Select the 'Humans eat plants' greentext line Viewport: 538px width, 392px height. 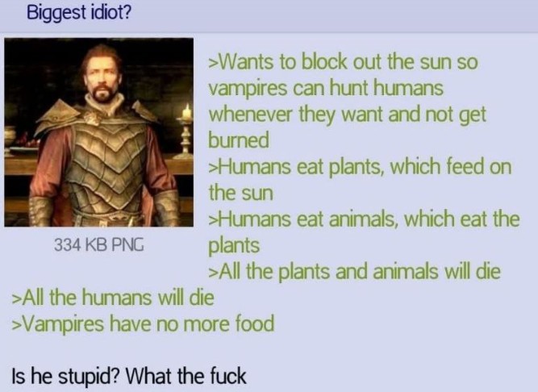360,167
